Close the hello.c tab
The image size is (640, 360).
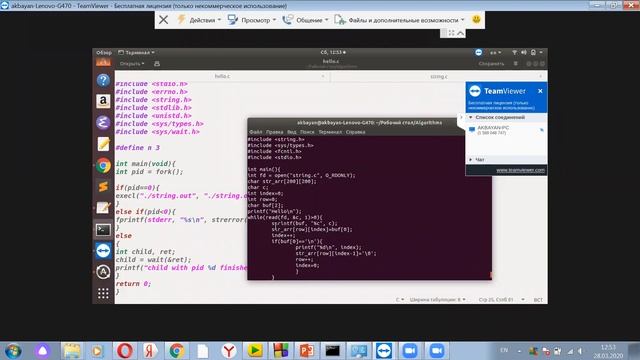[x=323, y=76]
